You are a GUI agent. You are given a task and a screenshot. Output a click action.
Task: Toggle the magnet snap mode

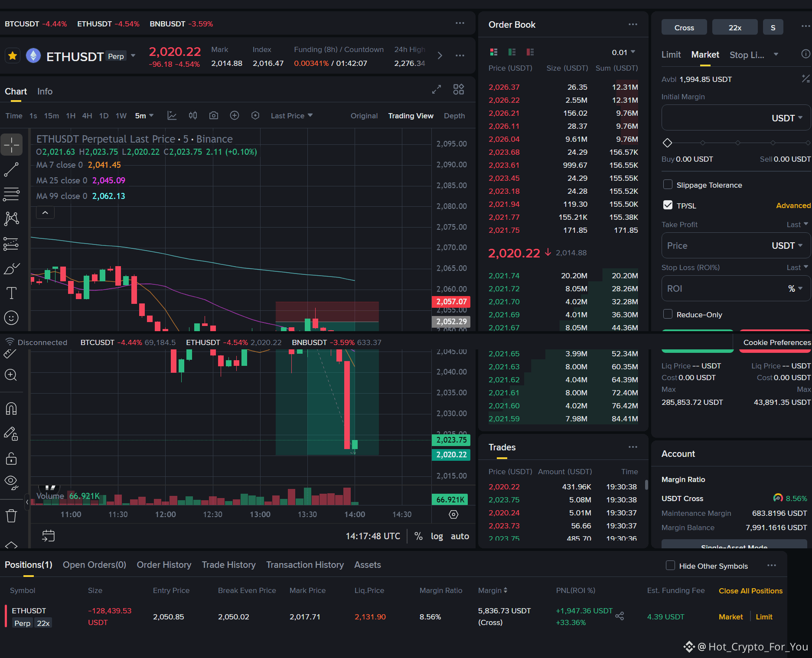coord(11,409)
